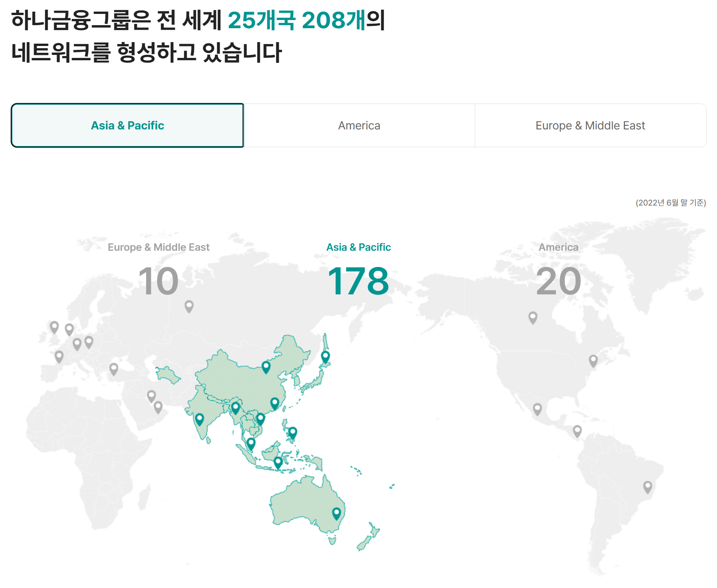Click the gray pin on the US east coast
717x588 pixels.
point(593,362)
